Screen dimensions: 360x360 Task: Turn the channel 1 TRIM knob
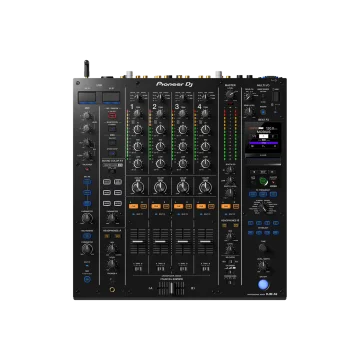(137, 113)
